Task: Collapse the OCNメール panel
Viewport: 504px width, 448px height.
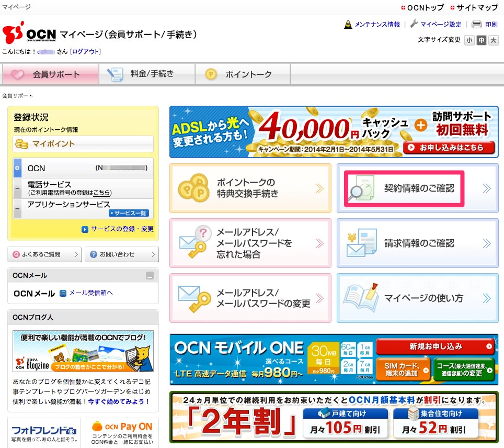Action: pyautogui.click(x=150, y=276)
